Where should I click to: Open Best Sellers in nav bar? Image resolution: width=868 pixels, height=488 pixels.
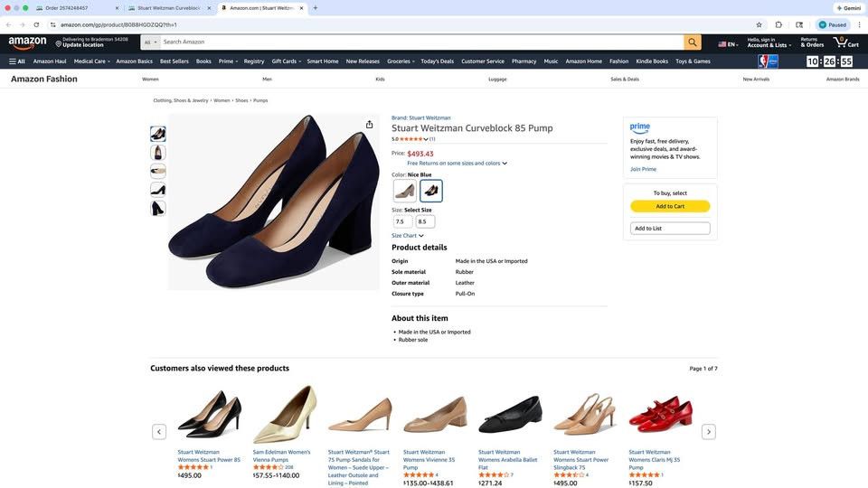[175, 61]
